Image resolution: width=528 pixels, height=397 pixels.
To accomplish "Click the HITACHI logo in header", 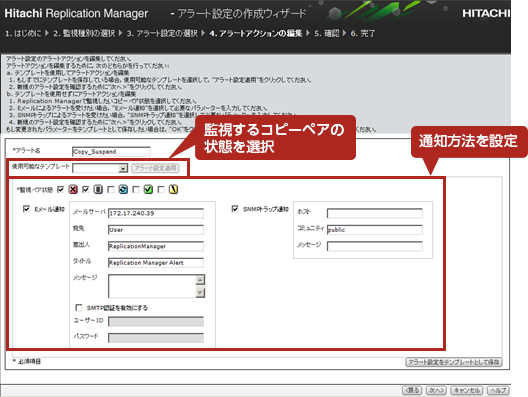I will 486,13.
